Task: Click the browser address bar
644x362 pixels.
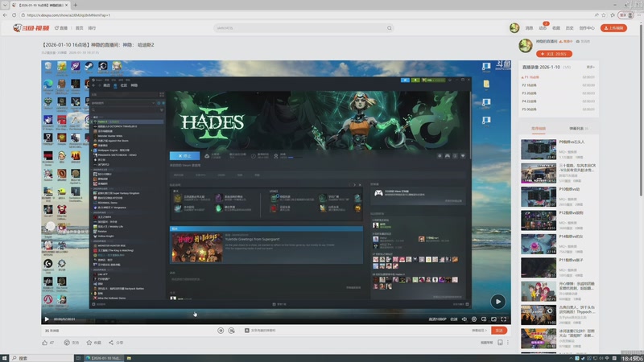Action: 306,14
